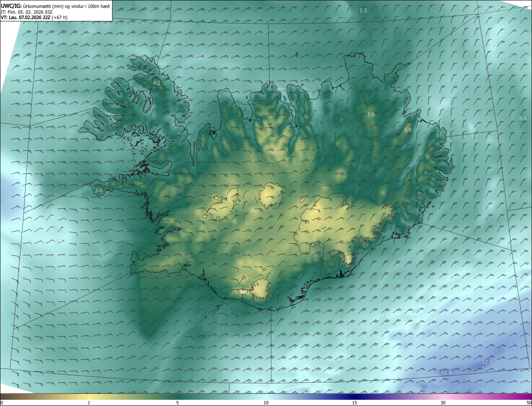Click the color scale tick label 15

point(355,403)
